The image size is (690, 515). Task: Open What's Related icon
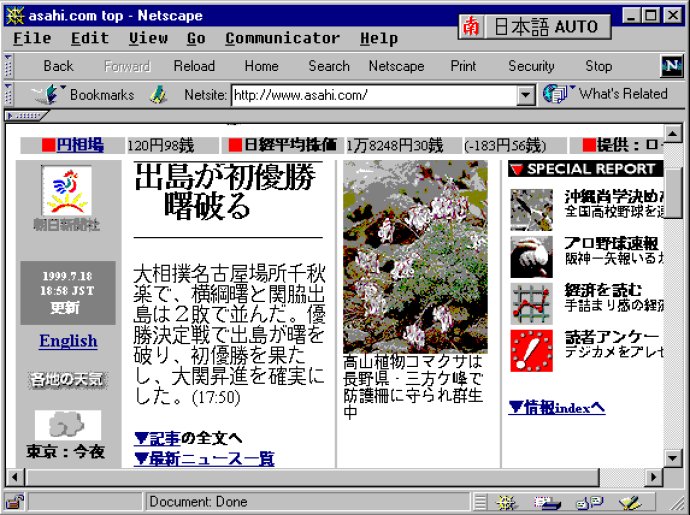point(555,94)
